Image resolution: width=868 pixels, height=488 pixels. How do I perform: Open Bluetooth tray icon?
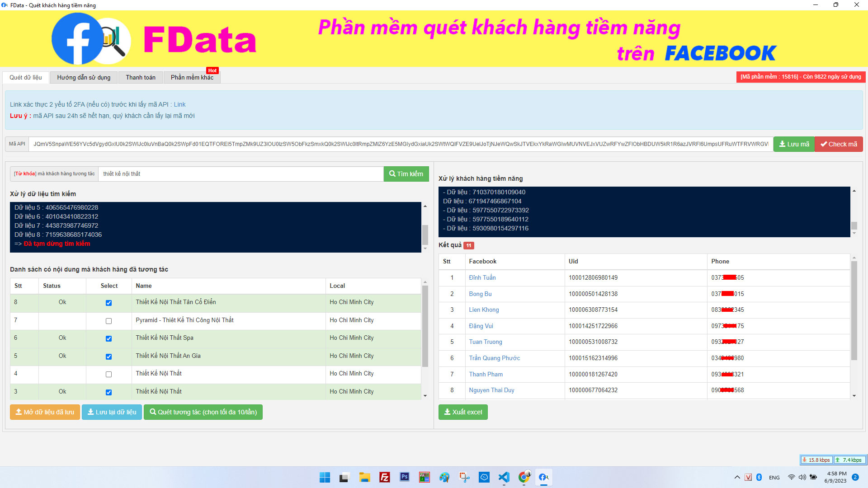(x=759, y=477)
